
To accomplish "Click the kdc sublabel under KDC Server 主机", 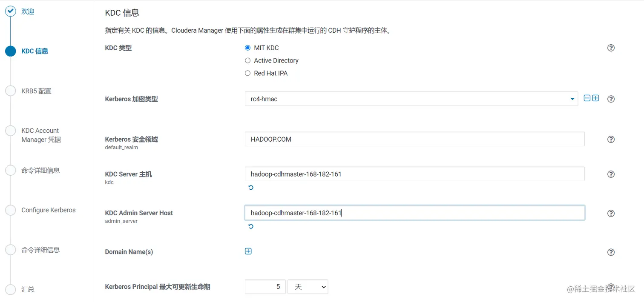I will [109, 182].
